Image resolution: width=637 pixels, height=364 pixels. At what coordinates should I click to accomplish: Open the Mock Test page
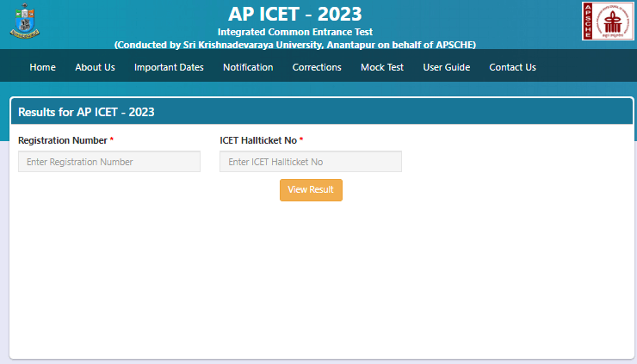pos(382,67)
